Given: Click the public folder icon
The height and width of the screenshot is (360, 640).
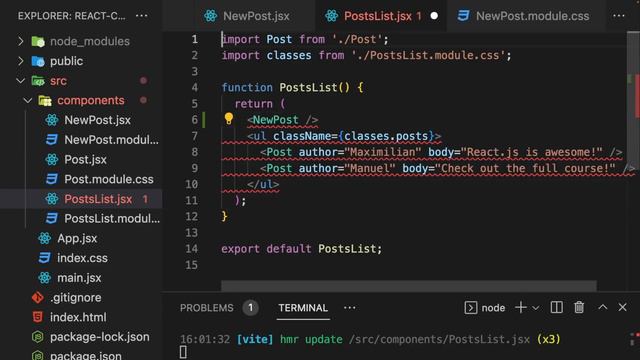Looking at the screenshot, I should [38, 61].
